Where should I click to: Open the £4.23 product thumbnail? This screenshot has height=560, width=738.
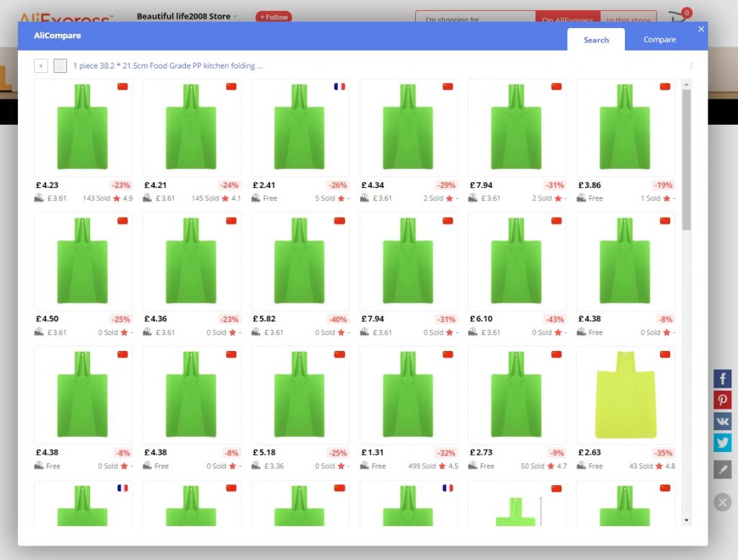tap(83, 127)
